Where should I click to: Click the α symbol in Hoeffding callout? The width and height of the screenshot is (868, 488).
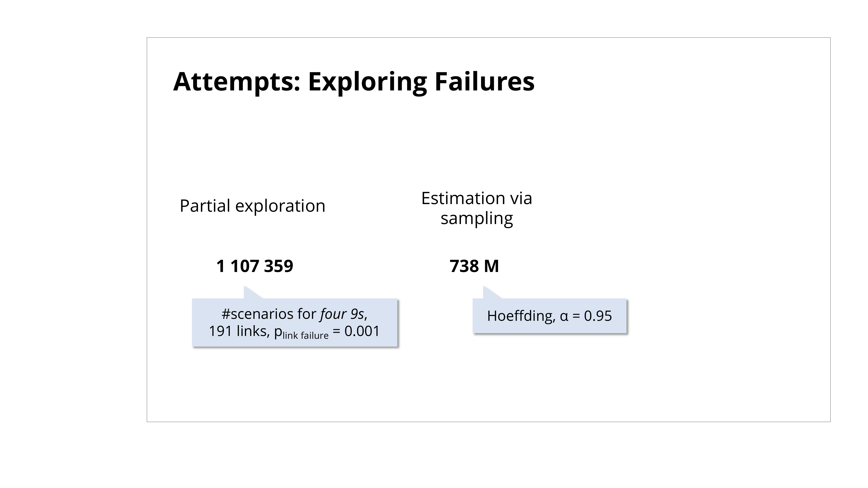pos(564,317)
